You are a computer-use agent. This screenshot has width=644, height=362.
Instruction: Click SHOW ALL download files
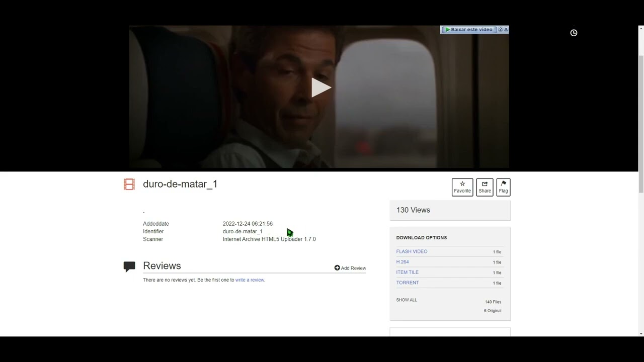(x=407, y=300)
